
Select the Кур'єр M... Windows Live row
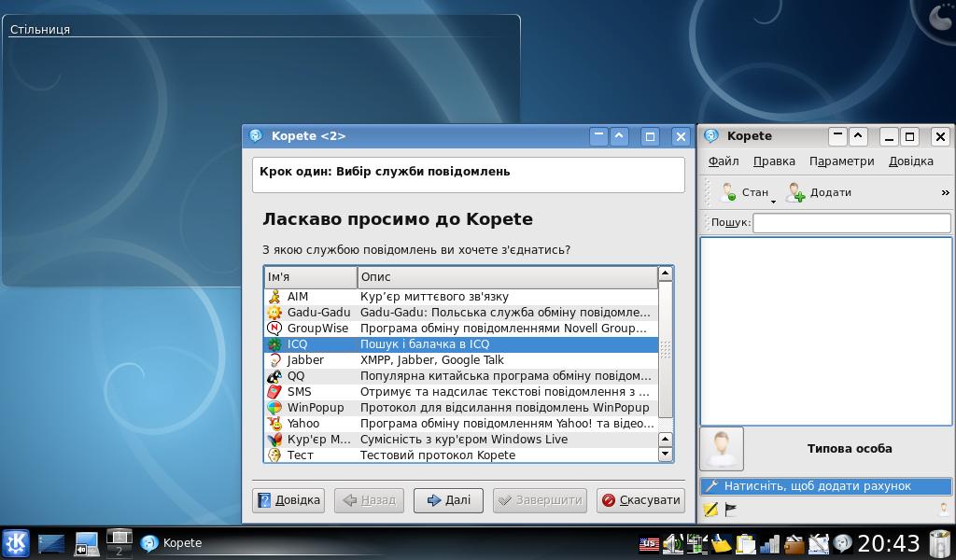[461, 440]
